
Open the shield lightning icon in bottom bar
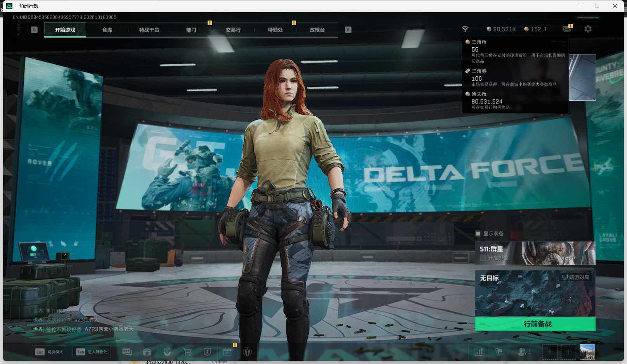click(x=207, y=352)
